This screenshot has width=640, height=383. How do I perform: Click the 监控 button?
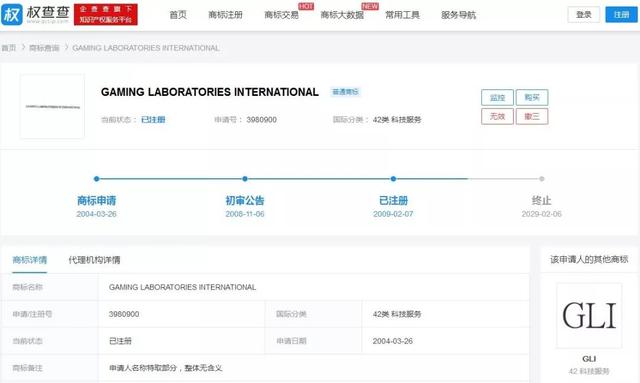(x=497, y=98)
